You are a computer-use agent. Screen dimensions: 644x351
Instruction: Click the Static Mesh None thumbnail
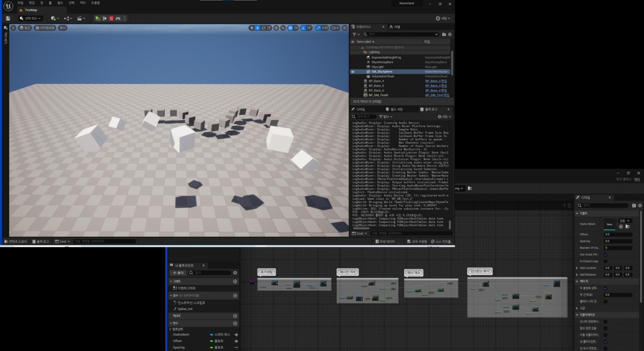click(609, 224)
